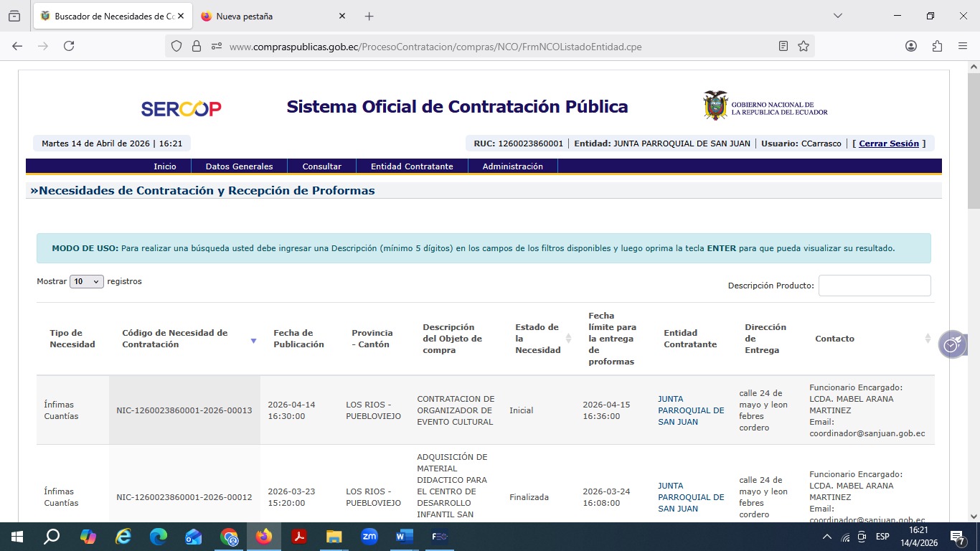This screenshot has height=551, width=980.
Task: Toggle reader view in the address bar
Action: pos(783,46)
